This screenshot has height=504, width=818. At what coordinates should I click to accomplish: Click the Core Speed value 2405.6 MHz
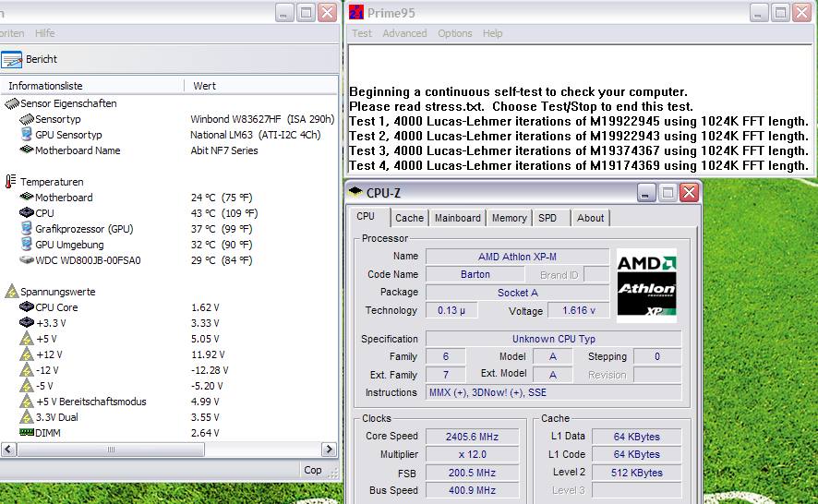[472, 437]
